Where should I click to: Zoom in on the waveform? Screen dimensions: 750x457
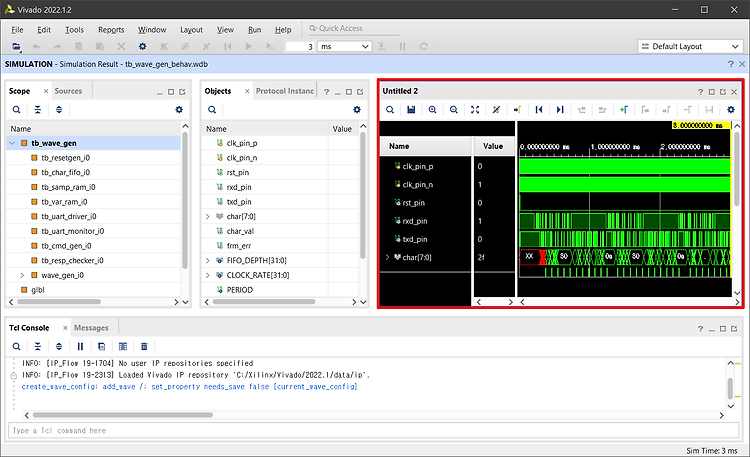pyautogui.click(x=432, y=110)
